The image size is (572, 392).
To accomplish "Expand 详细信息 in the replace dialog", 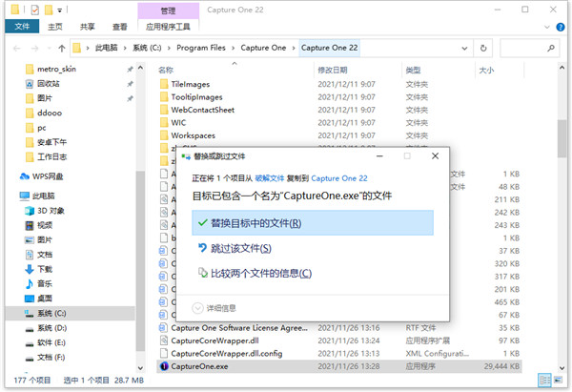I will click(214, 308).
